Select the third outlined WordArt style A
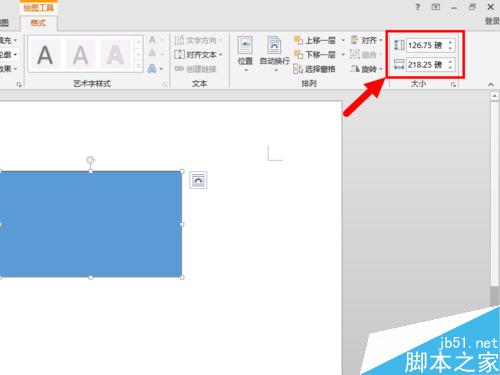This screenshot has width=500, height=375. (x=115, y=54)
